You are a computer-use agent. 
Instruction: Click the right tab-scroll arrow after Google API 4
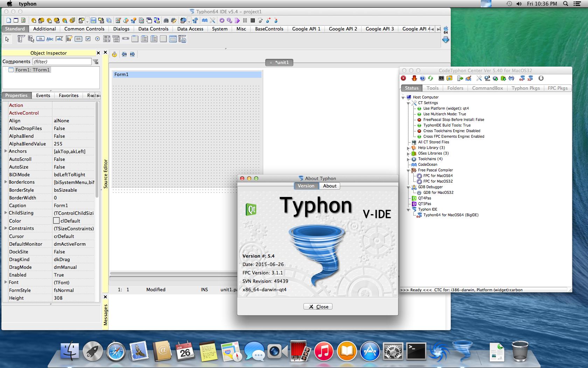click(x=439, y=29)
